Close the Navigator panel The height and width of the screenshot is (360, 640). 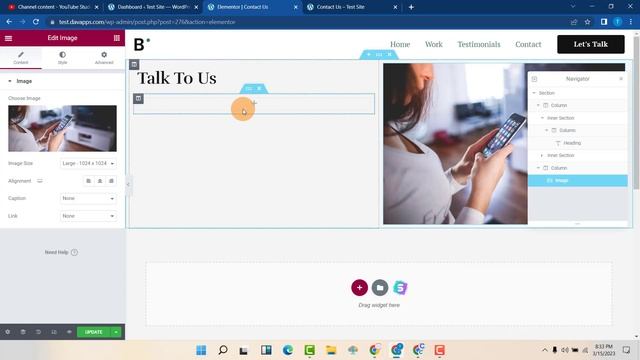coord(621,78)
